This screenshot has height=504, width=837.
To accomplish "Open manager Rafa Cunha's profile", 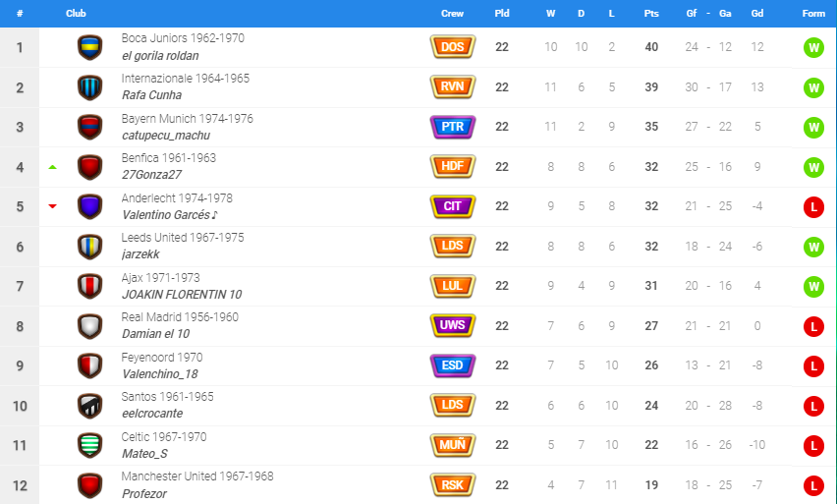I will click(x=151, y=95).
